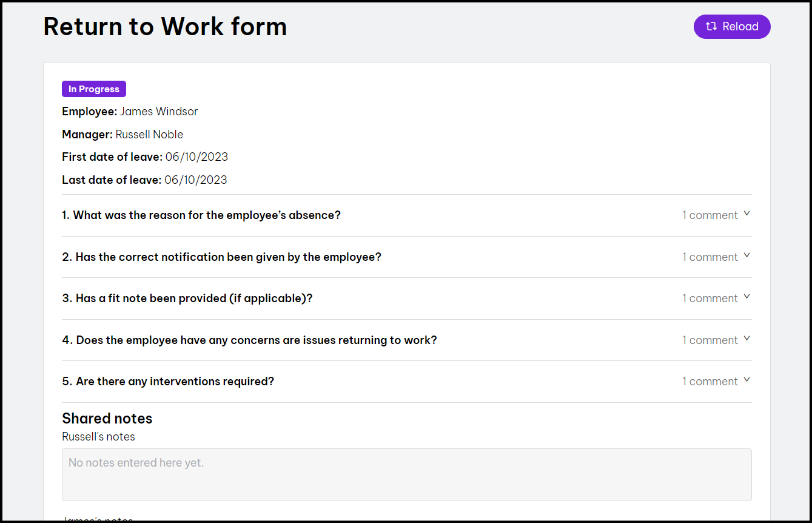Click manager name Russell Noble

click(x=149, y=135)
